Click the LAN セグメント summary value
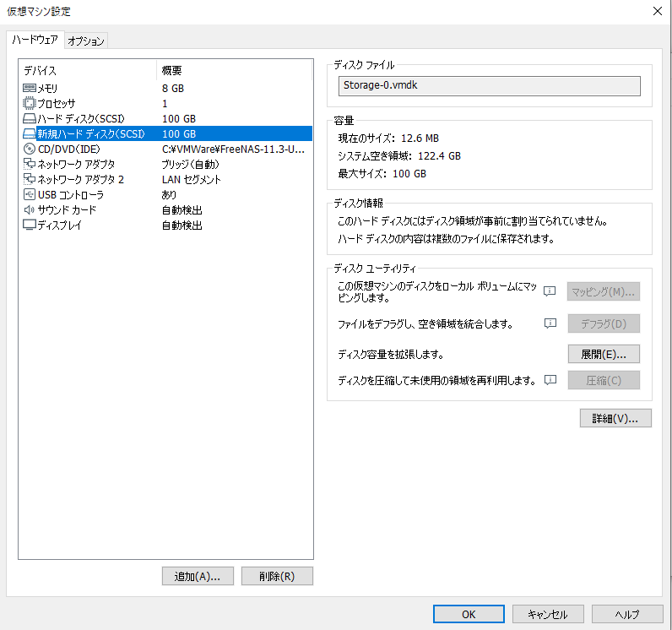This screenshot has height=630, width=672. pos(191,179)
